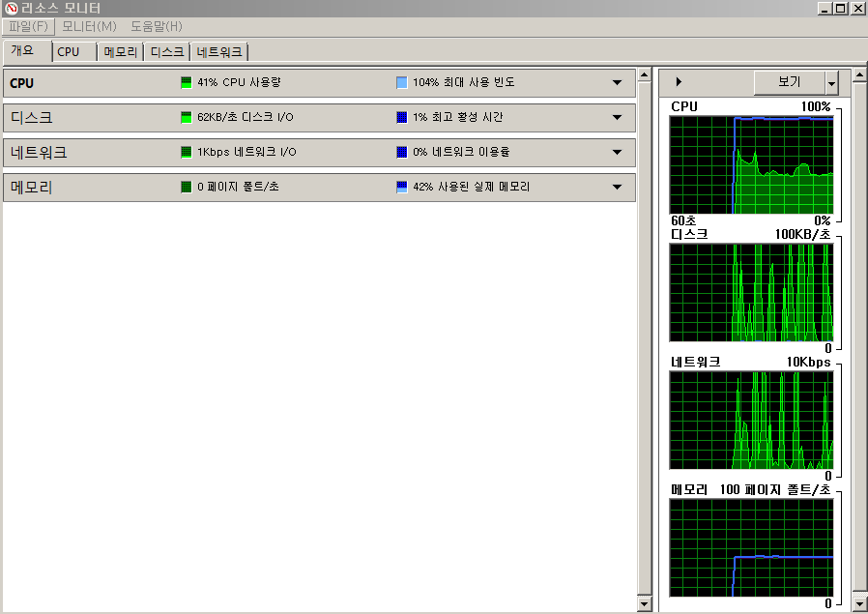Click the 보기 button

pos(790,82)
